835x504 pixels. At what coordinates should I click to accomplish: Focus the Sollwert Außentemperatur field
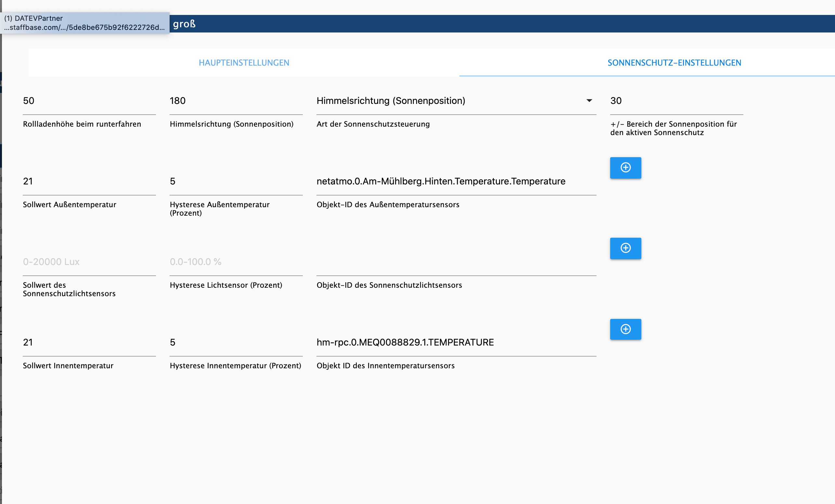[x=89, y=182]
